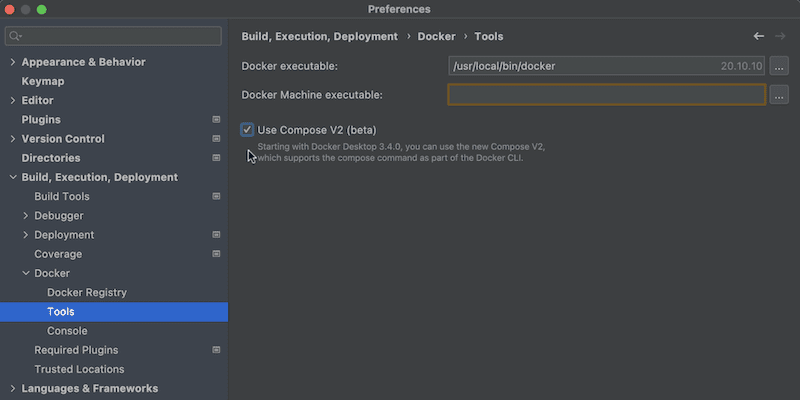
Task: Click the Docker Machine executable field
Action: (607, 95)
